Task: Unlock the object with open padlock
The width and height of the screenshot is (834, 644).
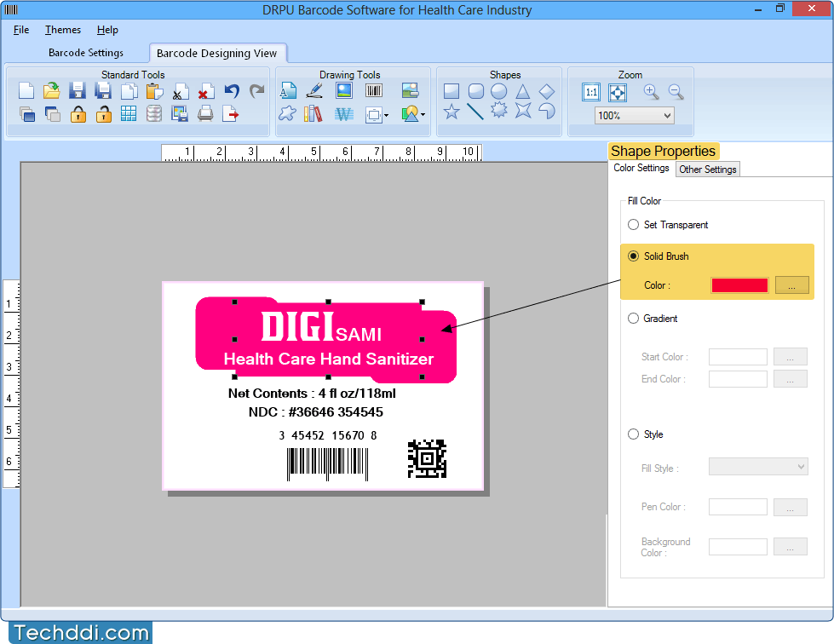Action: tap(103, 114)
